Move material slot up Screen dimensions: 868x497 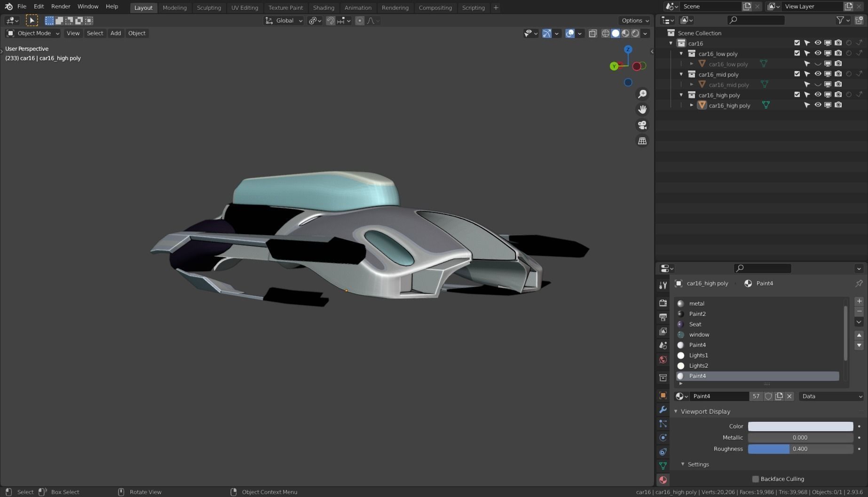tap(859, 335)
